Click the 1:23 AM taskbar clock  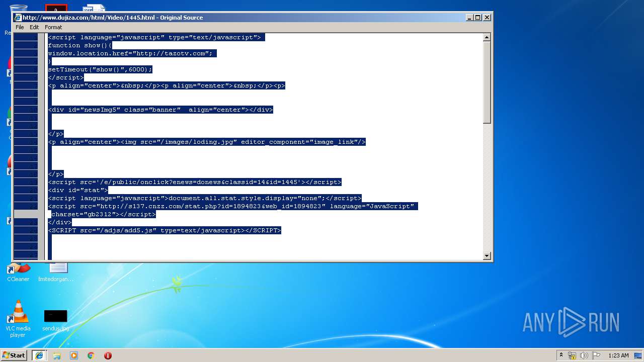(x=618, y=355)
